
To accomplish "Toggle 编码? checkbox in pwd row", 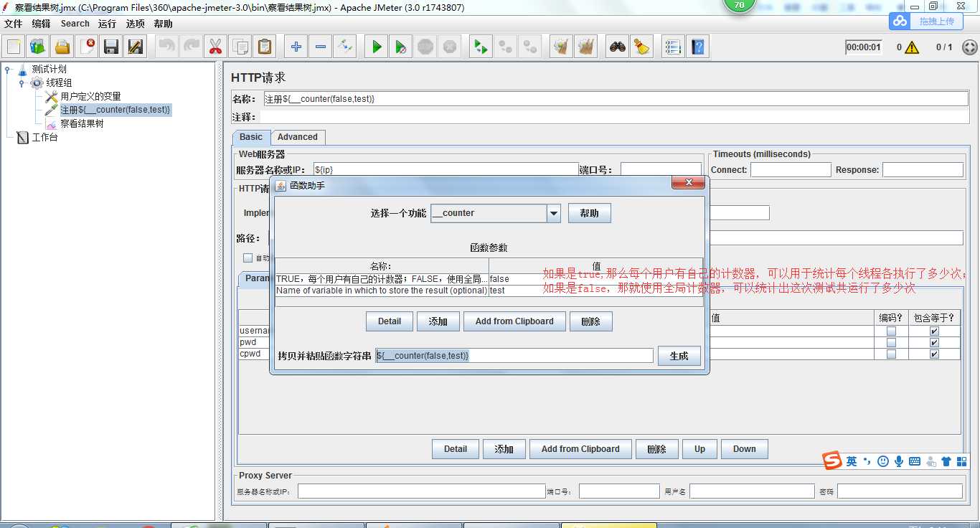I will (x=891, y=343).
